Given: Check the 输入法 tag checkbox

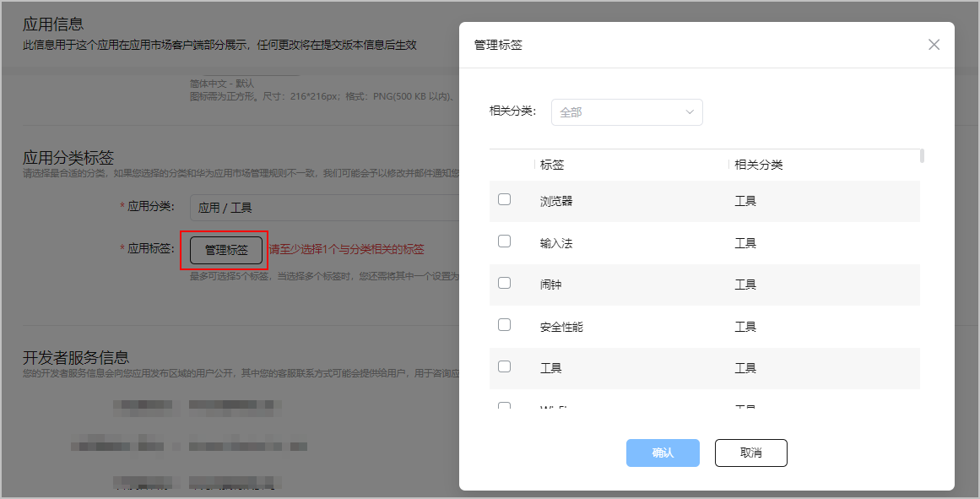Looking at the screenshot, I should click(504, 241).
